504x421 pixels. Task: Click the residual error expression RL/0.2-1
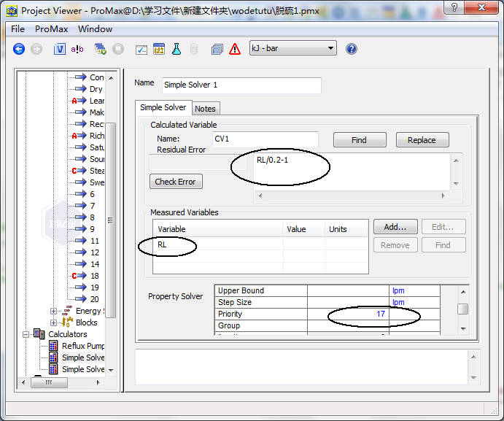tap(272, 160)
